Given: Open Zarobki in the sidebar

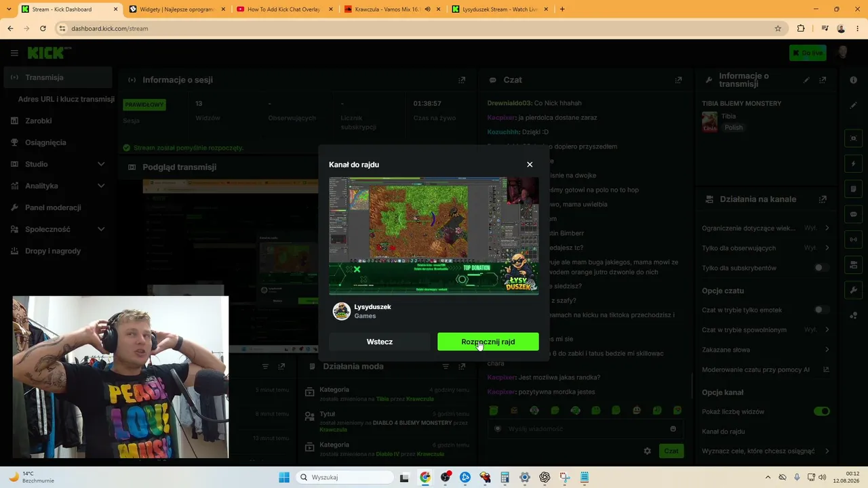Looking at the screenshot, I should coord(58,121).
